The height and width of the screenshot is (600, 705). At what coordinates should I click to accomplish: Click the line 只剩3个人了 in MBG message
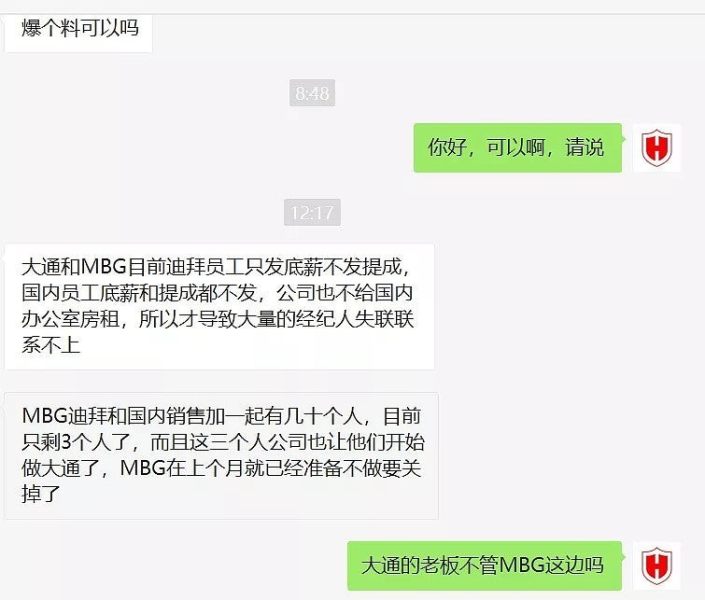click(223, 443)
